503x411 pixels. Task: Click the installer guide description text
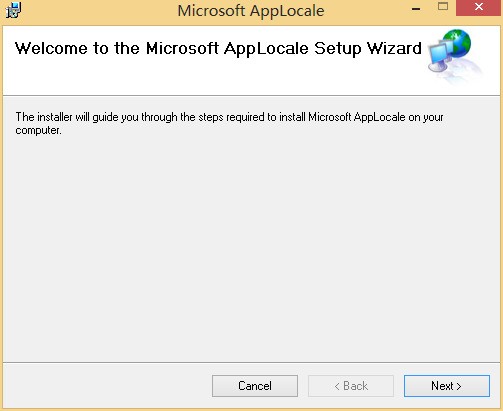[229, 123]
